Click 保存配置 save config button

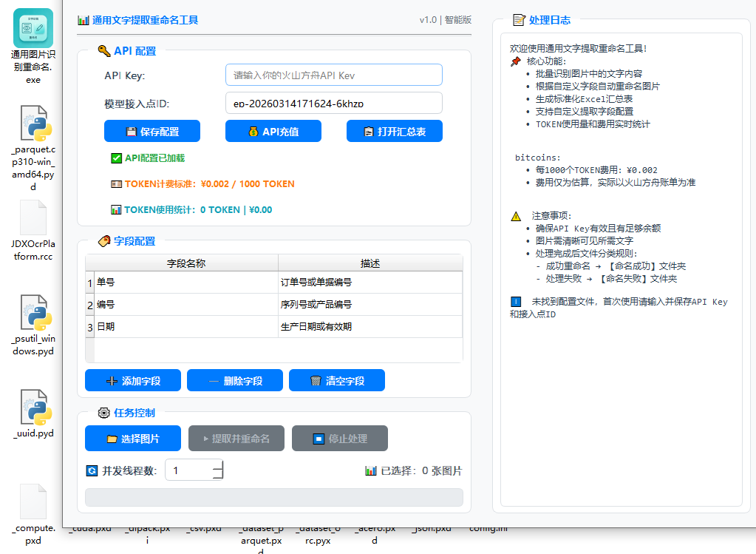tap(152, 131)
